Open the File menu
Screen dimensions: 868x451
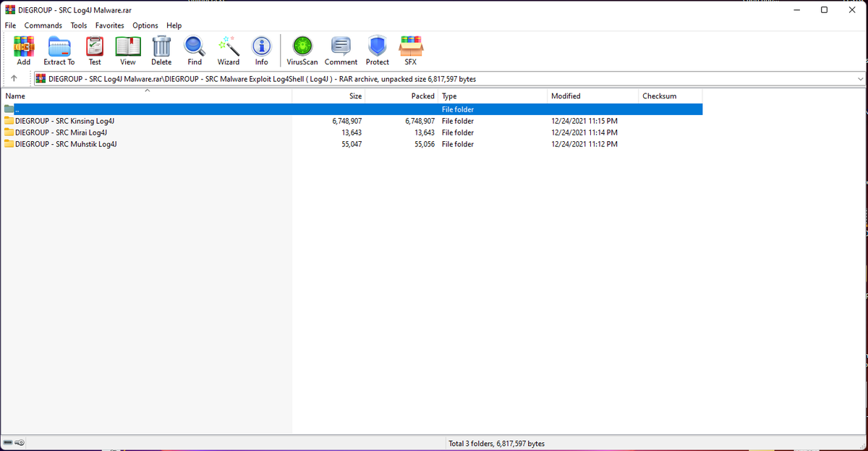click(10, 25)
